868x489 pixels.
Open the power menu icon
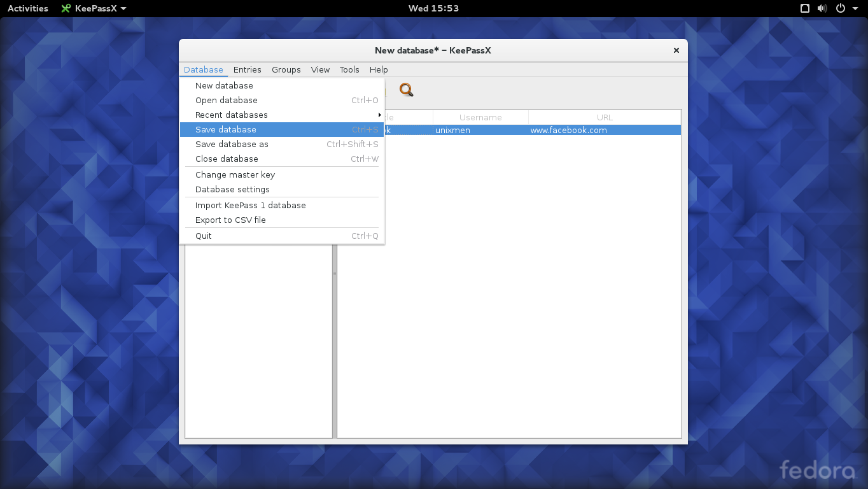coord(840,8)
